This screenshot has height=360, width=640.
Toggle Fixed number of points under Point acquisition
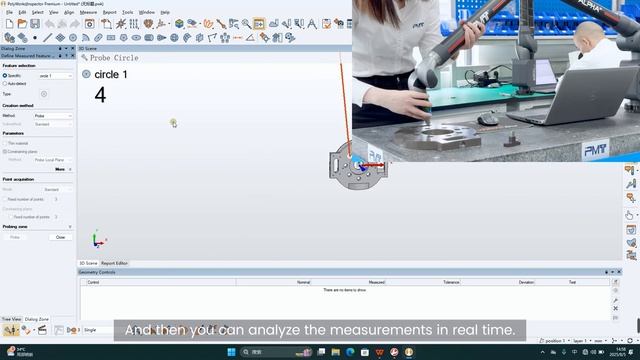pos(5,199)
